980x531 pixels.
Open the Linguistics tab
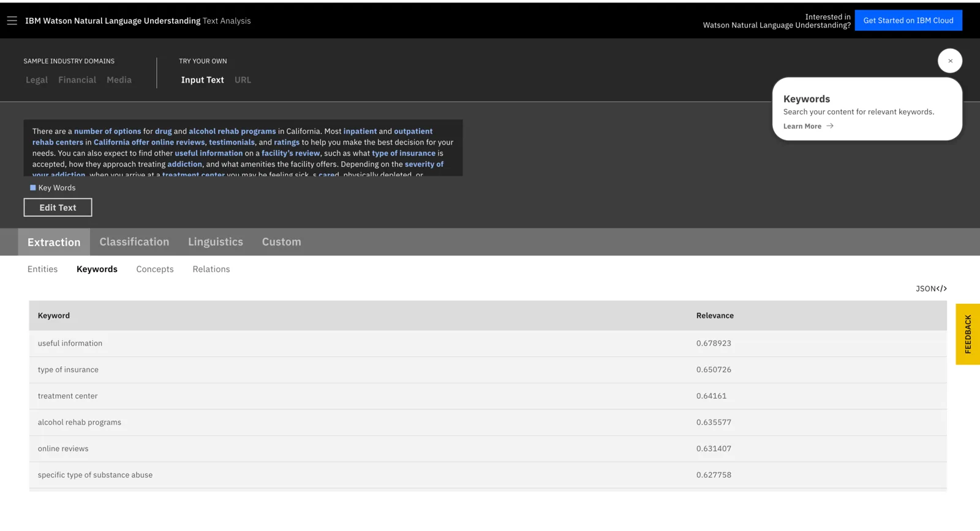[x=216, y=242]
